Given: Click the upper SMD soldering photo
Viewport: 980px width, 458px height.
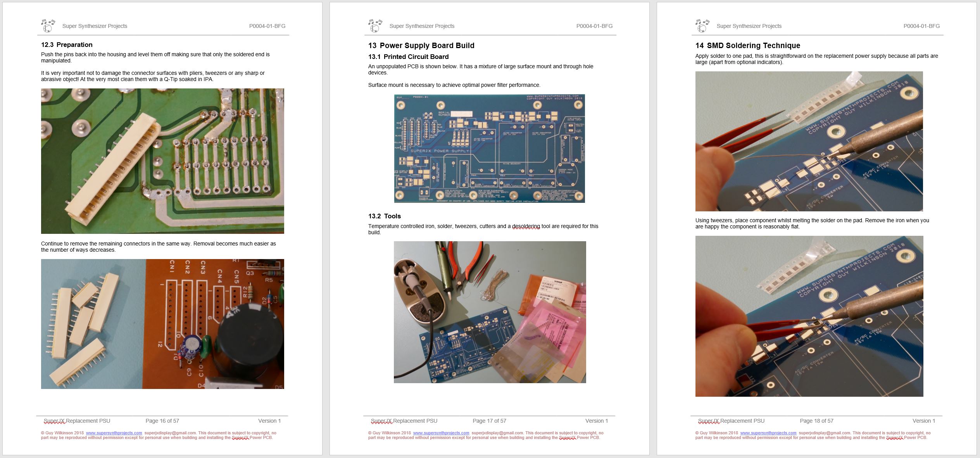Looking at the screenshot, I should point(809,141).
